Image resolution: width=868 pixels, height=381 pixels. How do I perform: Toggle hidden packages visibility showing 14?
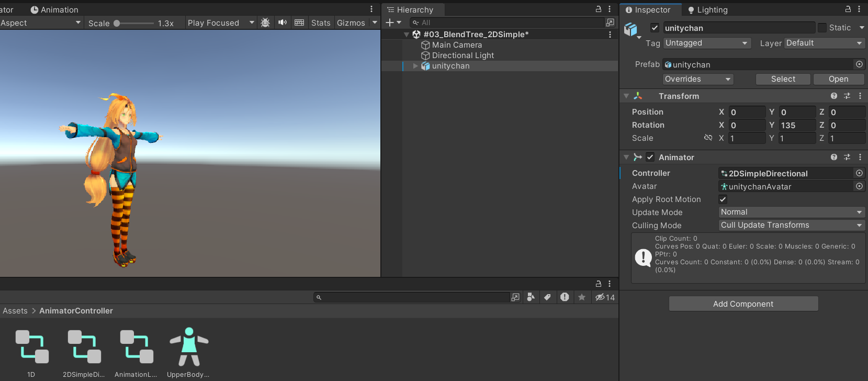pyautogui.click(x=605, y=297)
